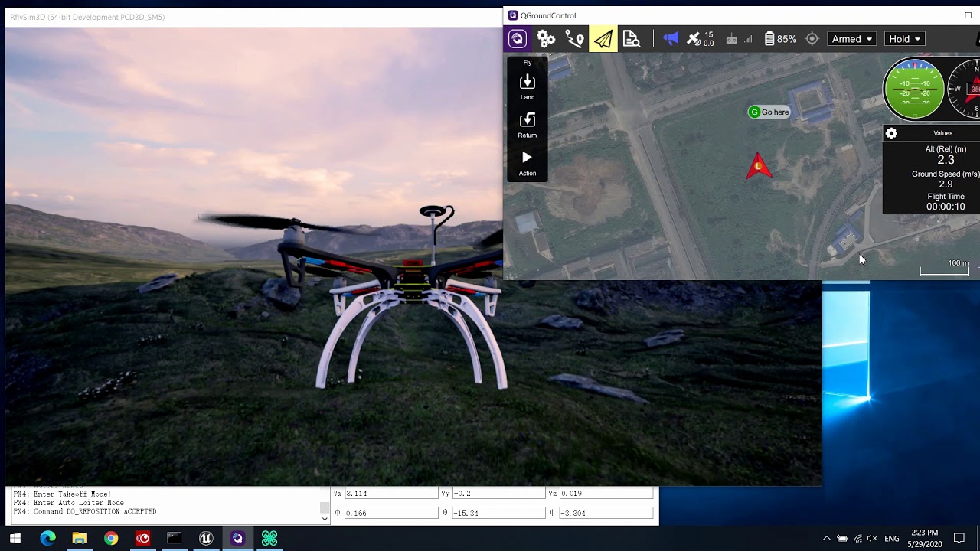The width and height of the screenshot is (980, 551).
Task: Open Microsoft Edge from taskbar
Action: 47,539
